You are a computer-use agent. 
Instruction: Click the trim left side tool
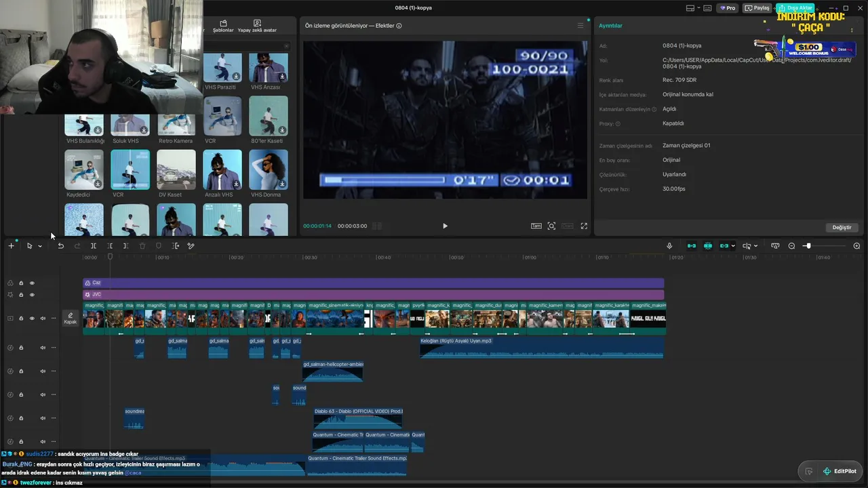(x=110, y=246)
